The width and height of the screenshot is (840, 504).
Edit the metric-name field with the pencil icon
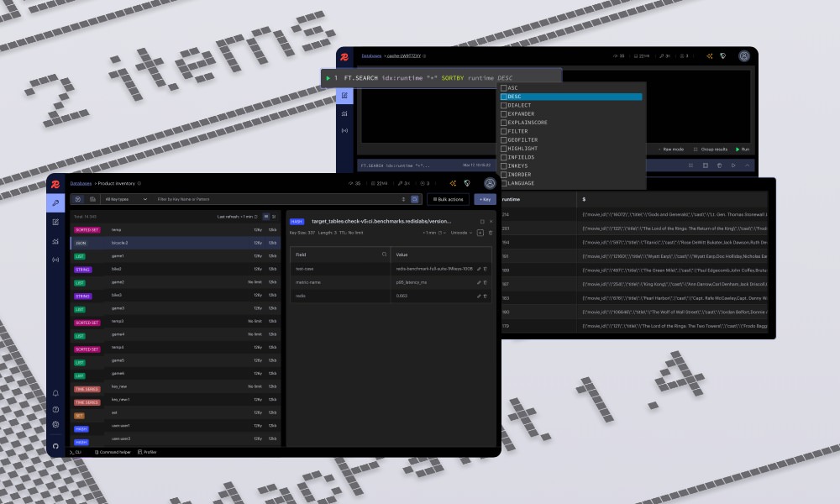tap(479, 283)
